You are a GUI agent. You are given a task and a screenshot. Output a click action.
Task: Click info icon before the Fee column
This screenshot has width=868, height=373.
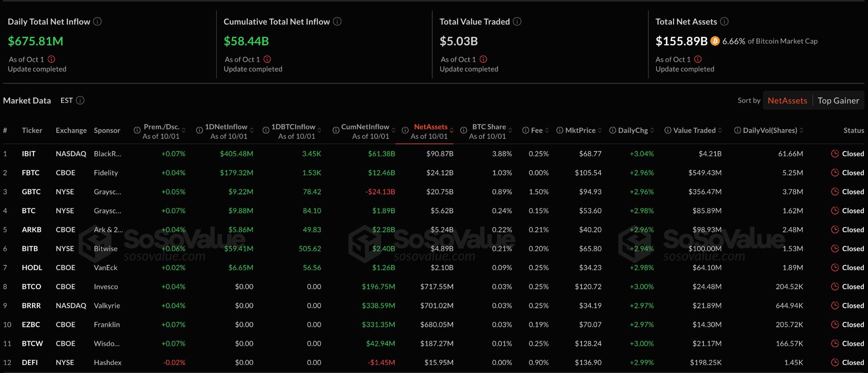coord(526,130)
